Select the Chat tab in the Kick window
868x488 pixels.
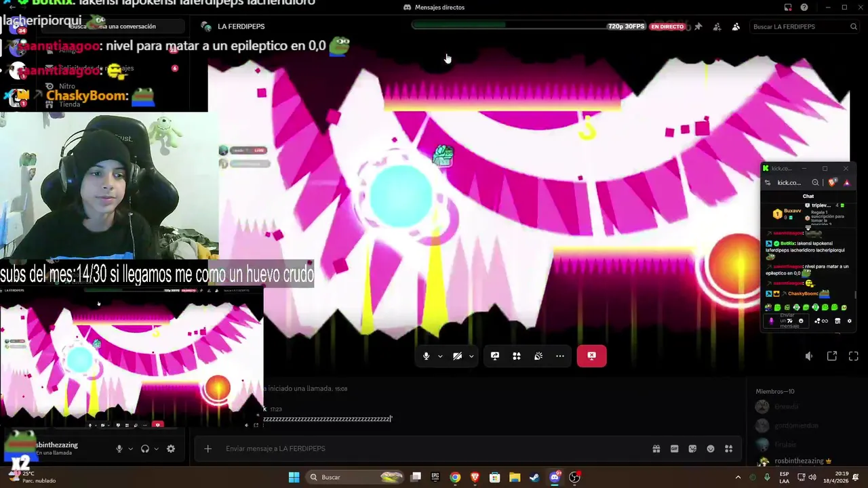click(808, 197)
